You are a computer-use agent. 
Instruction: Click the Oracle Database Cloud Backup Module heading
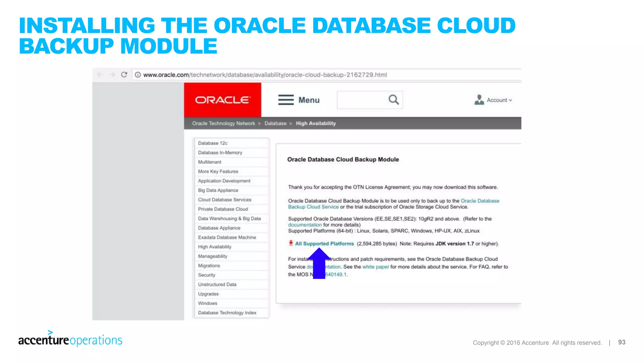343,160
